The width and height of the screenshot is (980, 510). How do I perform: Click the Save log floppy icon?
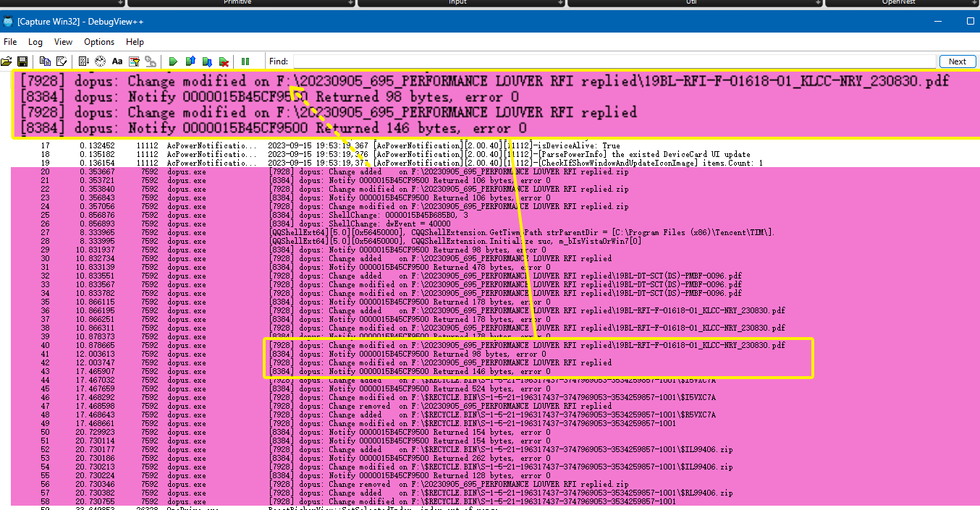point(22,61)
